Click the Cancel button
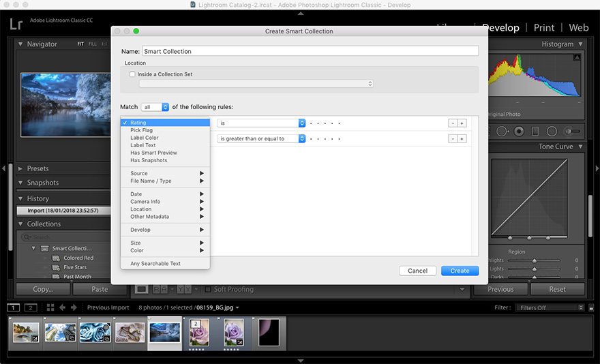600x364 pixels. pyautogui.click(x=417, y=271)
